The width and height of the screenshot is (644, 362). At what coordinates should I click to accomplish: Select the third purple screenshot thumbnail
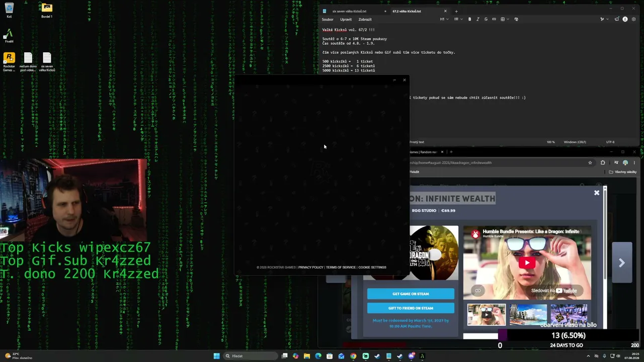569,315
